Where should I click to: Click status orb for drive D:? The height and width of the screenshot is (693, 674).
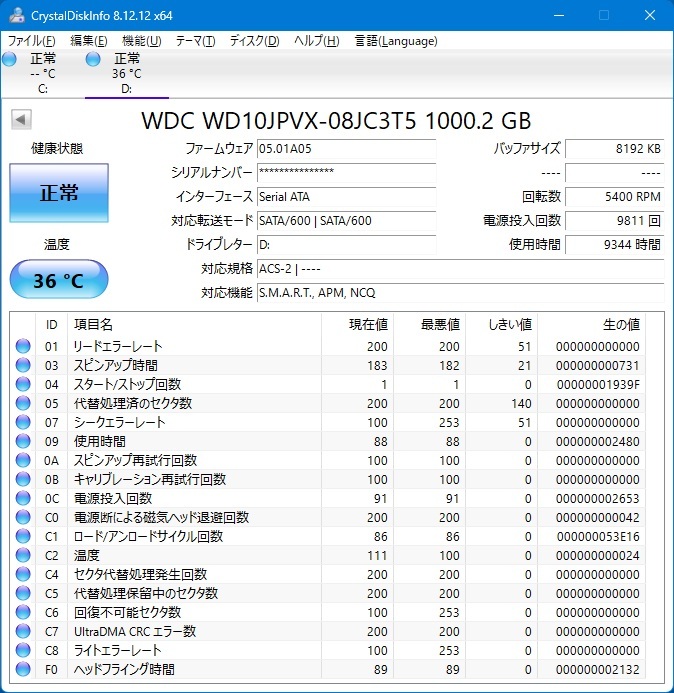[93, 59]
